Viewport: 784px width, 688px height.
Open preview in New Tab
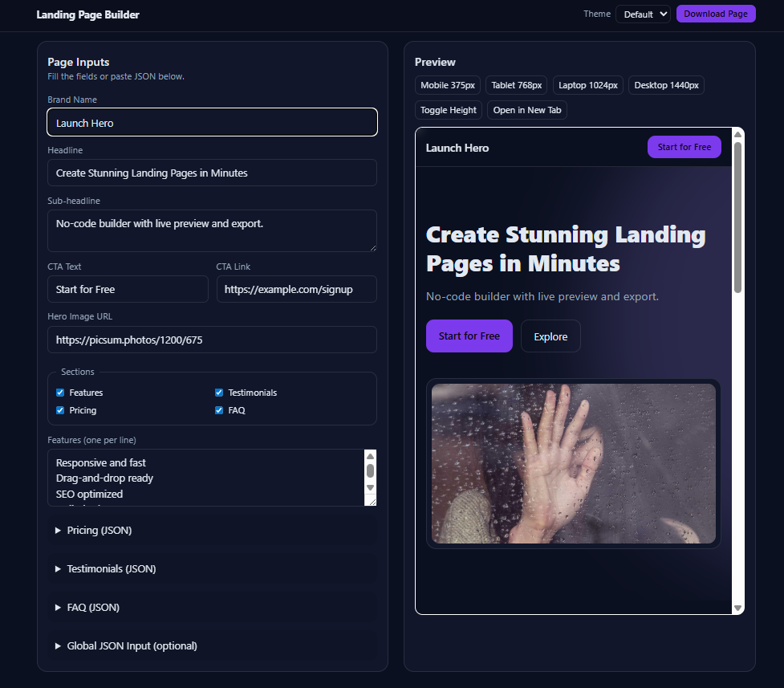[x=526, y=110]
